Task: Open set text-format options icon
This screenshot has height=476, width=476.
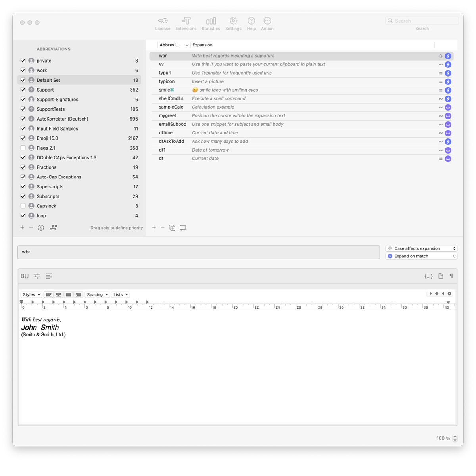Action: point(54,227)
